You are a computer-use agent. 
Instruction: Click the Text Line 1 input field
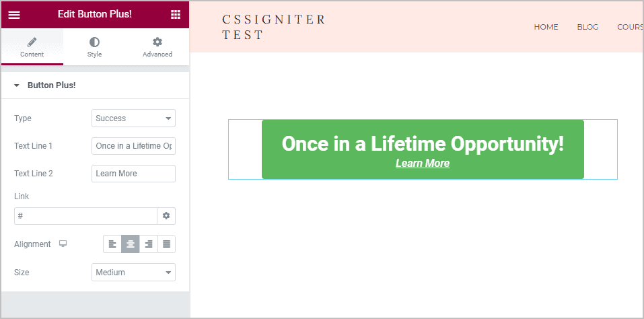(x=133, y=146)
